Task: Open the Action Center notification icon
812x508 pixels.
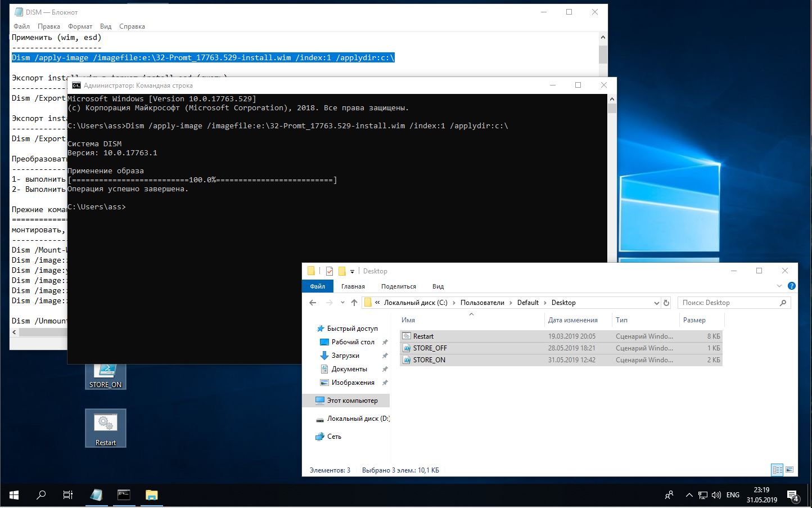Action: tap(793, 496)
